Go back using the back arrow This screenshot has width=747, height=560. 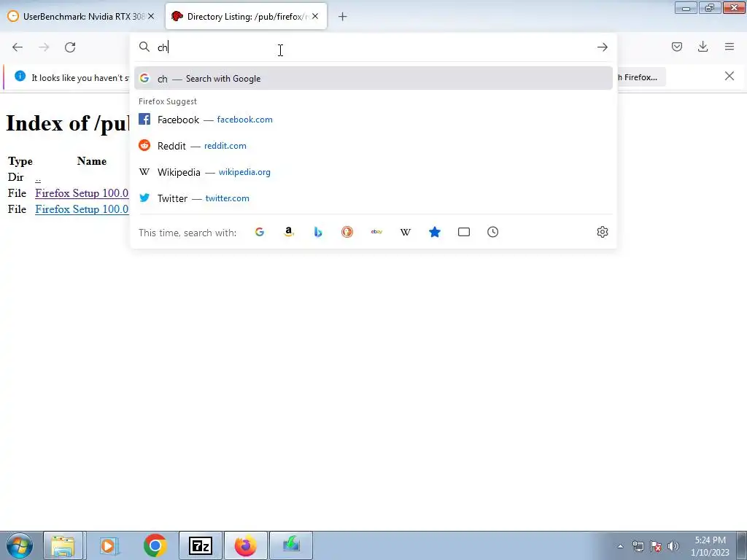[x=18, y=47]
